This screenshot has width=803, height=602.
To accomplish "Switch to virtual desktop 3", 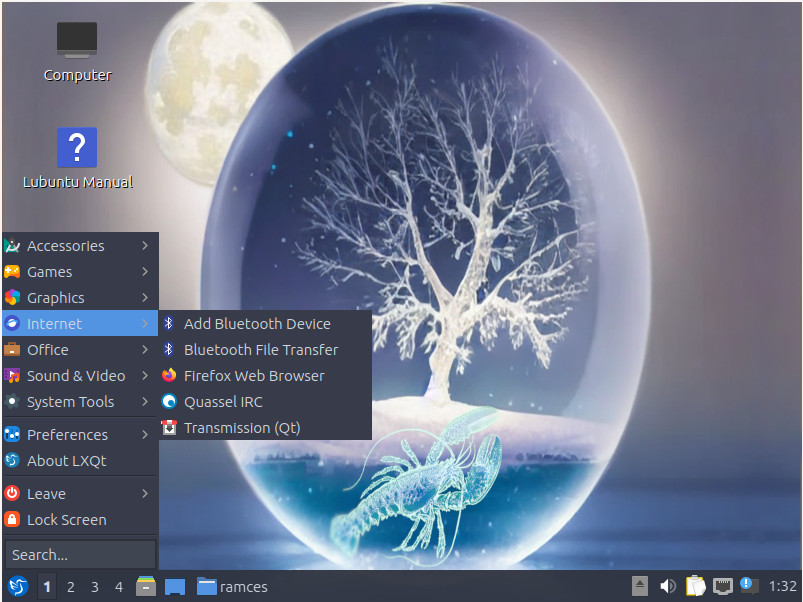I will pyautogui.click(x=95, y=587).
